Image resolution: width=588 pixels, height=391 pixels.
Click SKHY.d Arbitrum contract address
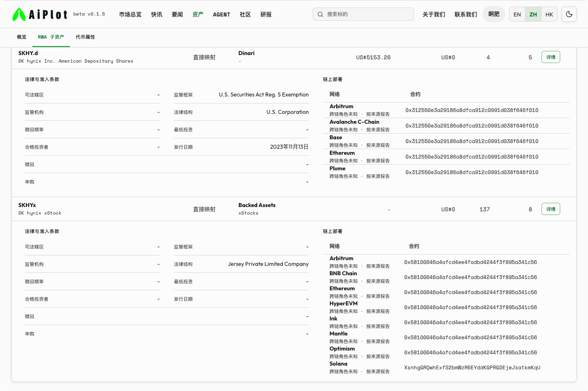click(472, 110)
